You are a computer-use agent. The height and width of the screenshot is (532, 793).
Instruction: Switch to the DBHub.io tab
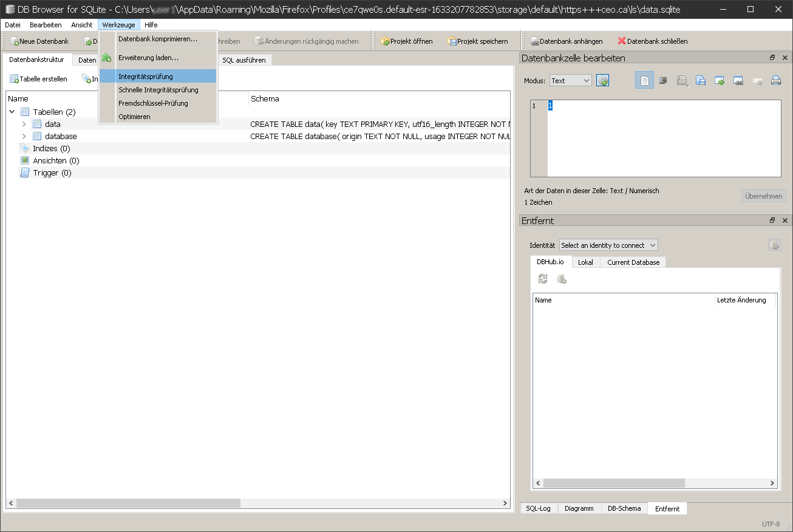tap(550, 262)
